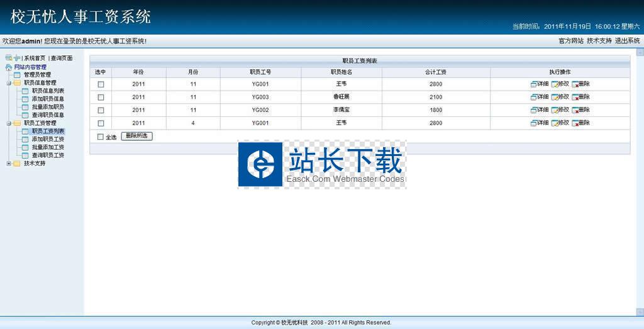Open 详细 details for 2011-11 YG001 王韦
Viewport: 644px width, 329px height.
(540, 84)
